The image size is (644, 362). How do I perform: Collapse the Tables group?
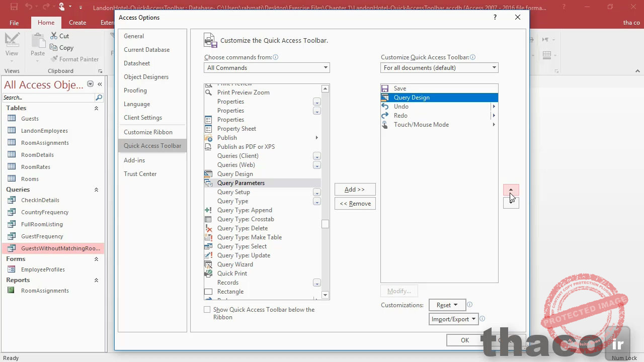tap(96, 108)
